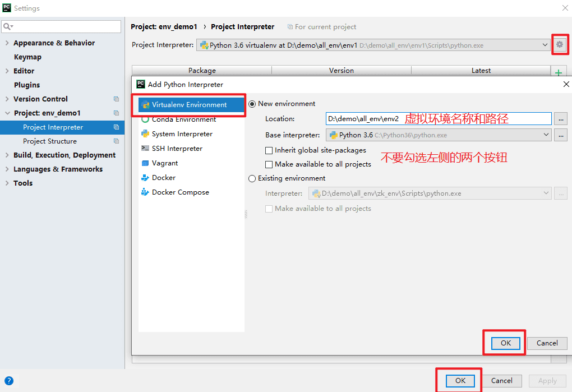Screen dimensions: 572x392
Task: Open Keymap settings page
Action: [27, 57]
